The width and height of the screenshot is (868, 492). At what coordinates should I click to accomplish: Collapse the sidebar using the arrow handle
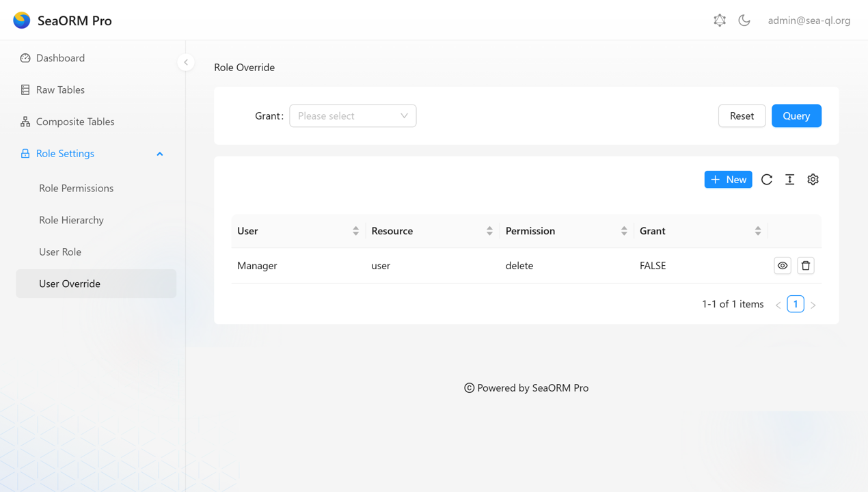click(186, 62)
